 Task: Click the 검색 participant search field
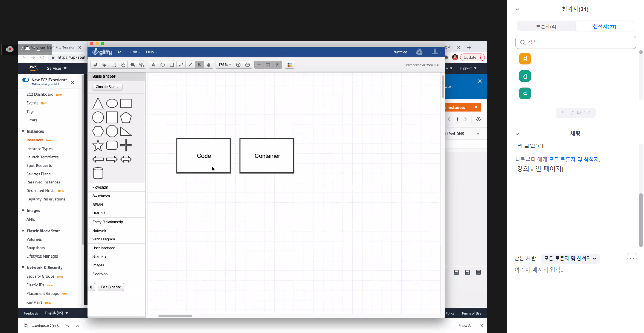coord(576,42)
